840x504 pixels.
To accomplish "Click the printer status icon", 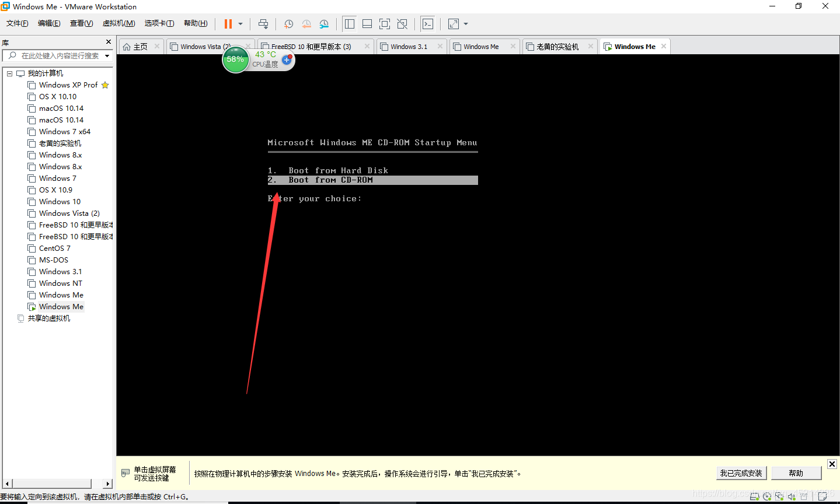I will coord(804,497).
